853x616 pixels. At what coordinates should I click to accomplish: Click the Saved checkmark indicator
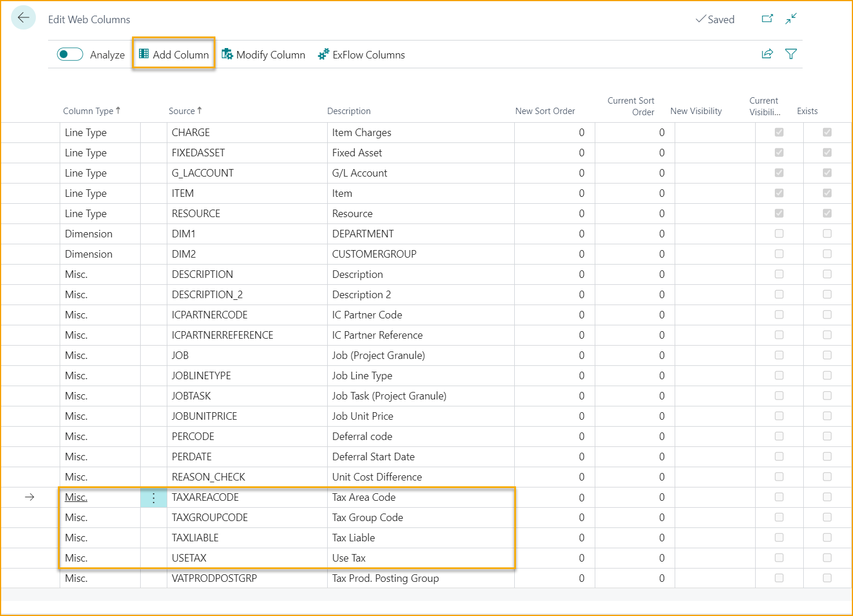[x=715, y=19]
